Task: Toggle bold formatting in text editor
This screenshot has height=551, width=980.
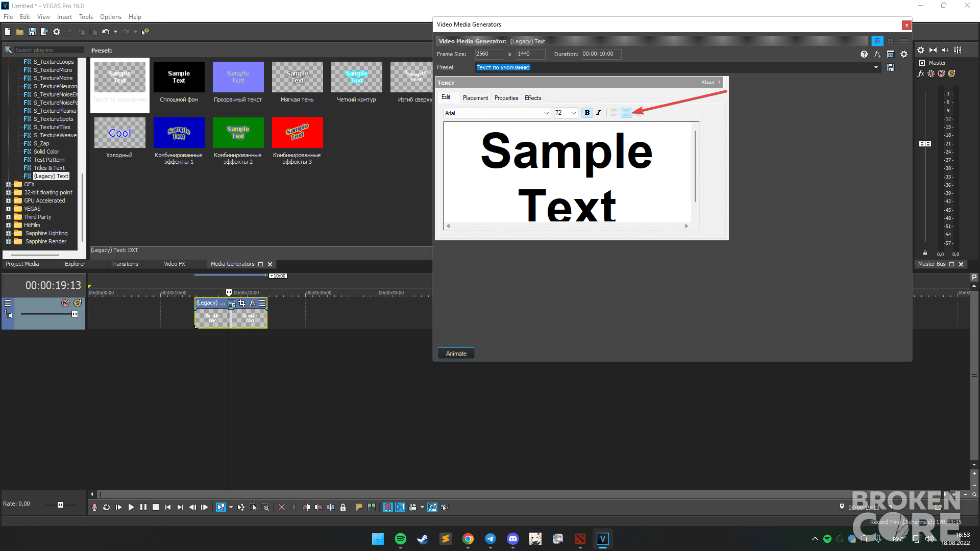Action: (587, 113)
